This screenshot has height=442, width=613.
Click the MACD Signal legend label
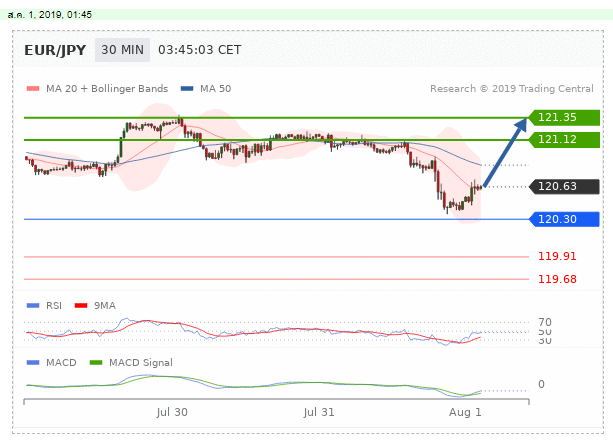141,363
